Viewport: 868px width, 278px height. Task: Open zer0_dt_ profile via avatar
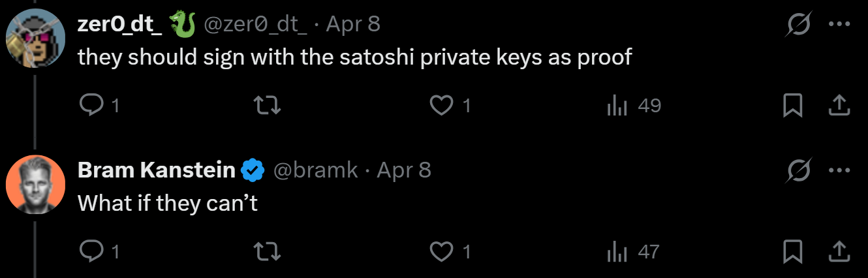[x=35, y=38]
